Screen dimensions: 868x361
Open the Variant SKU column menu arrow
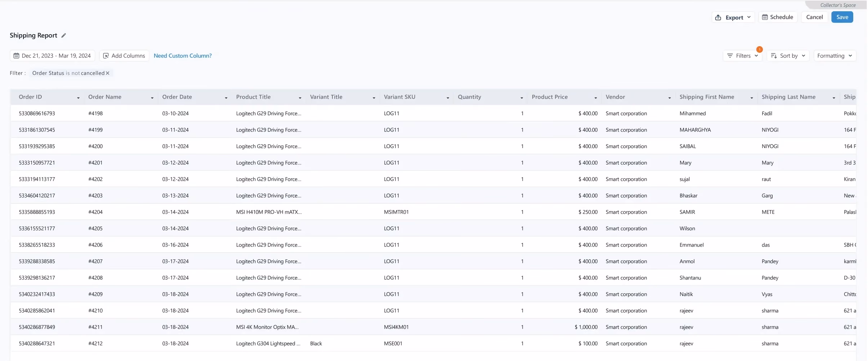click(448, 98)
